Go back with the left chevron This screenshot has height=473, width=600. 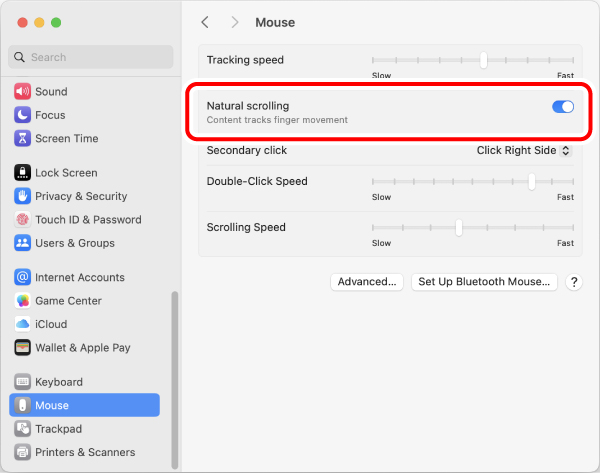(x=205, y=22)
